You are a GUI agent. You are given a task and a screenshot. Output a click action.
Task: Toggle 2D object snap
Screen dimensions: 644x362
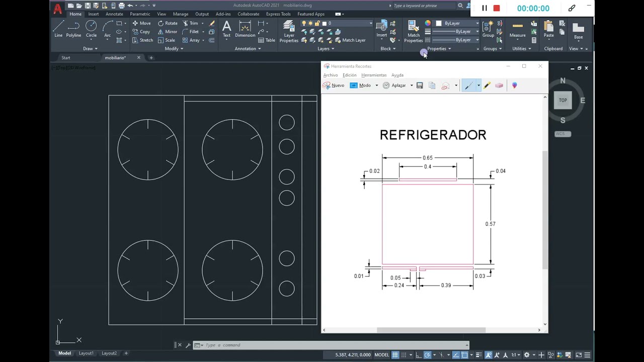[464, 355]
